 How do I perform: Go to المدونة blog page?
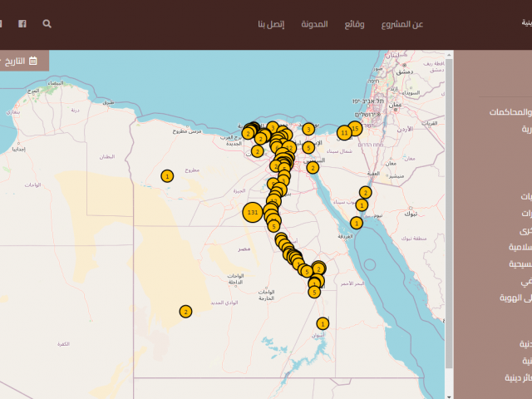314,24
